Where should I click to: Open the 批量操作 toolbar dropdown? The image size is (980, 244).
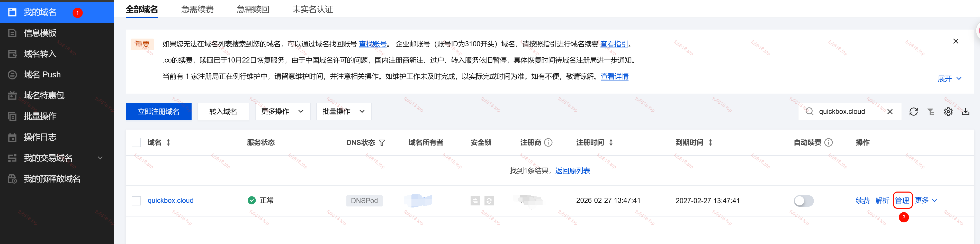[344, 112]
